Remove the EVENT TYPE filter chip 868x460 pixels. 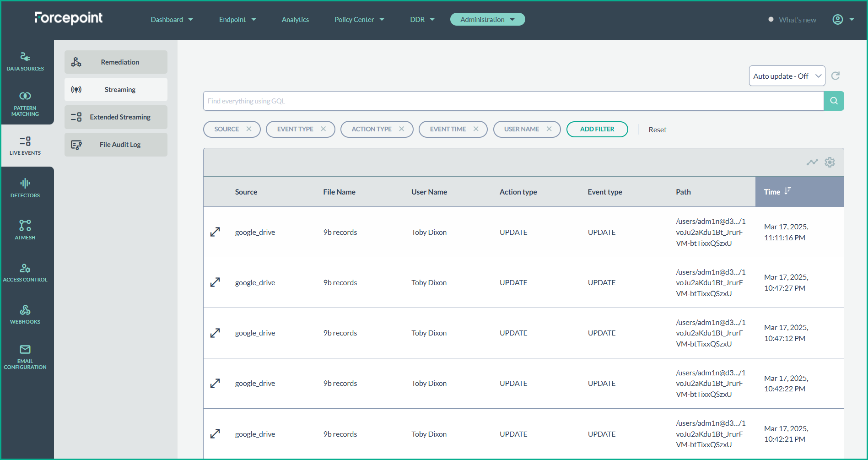(323, 129)
